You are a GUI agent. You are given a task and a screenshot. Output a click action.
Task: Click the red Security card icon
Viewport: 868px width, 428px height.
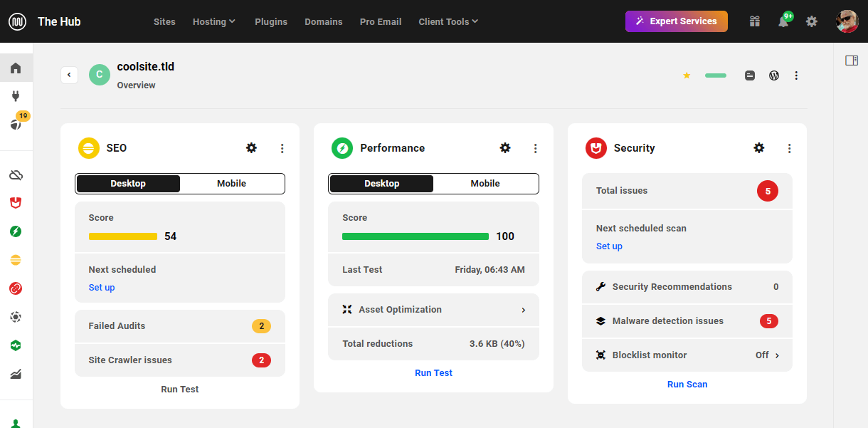[x=596, y=148]
